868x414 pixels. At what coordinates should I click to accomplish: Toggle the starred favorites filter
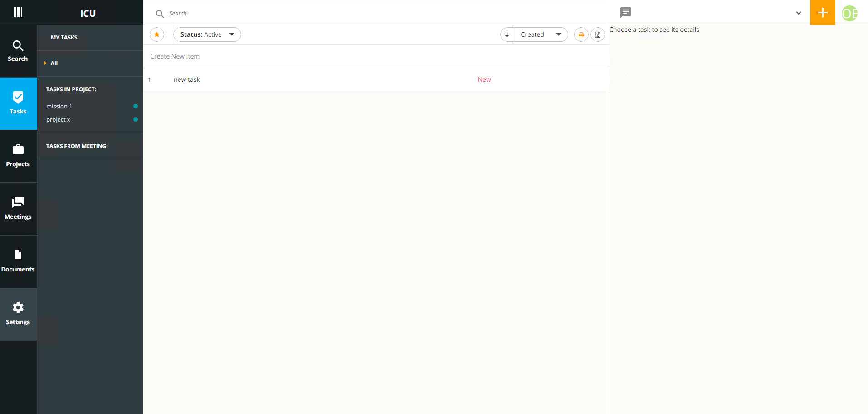click(157, 34)
